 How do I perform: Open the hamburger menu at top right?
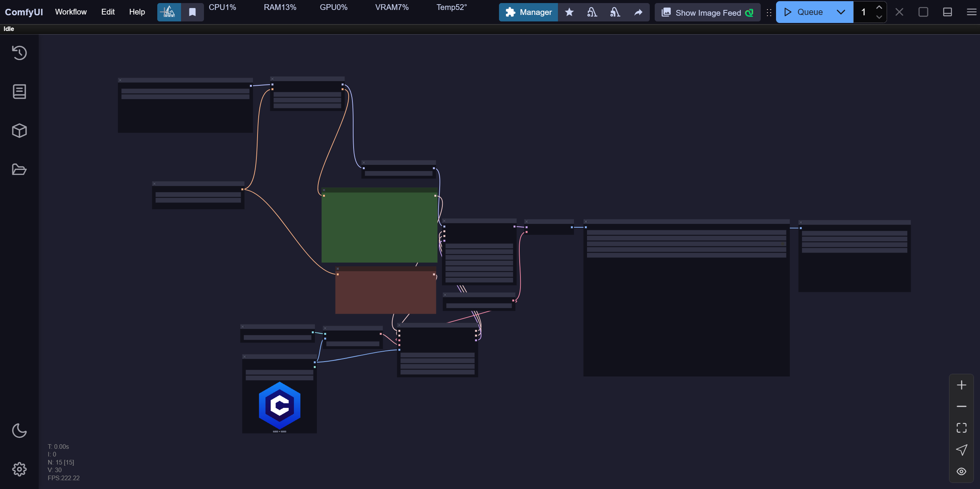(x=971, y=12)
